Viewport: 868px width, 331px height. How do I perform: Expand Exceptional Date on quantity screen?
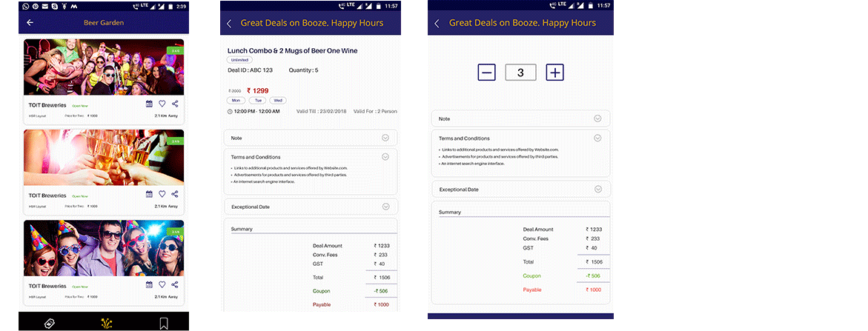tap(597, 189)
